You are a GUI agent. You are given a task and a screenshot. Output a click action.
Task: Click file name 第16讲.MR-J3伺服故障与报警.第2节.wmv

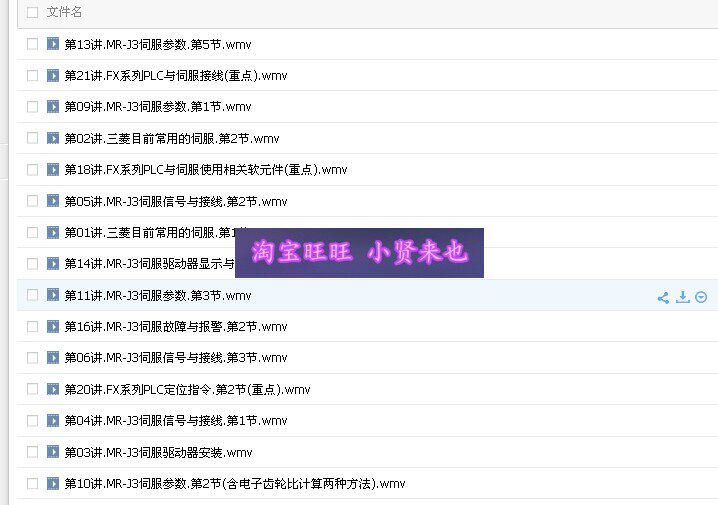pyautogui.click(x=176, y=326)
